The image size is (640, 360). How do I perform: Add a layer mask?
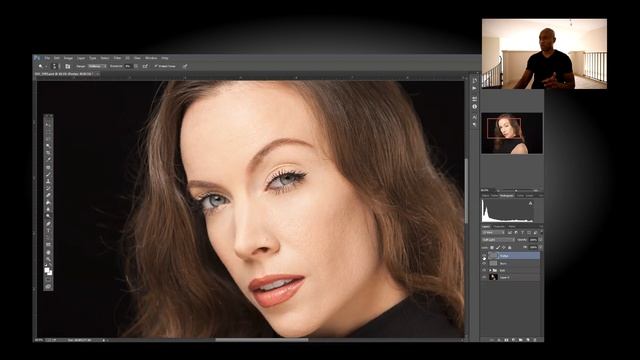point(506,340)
